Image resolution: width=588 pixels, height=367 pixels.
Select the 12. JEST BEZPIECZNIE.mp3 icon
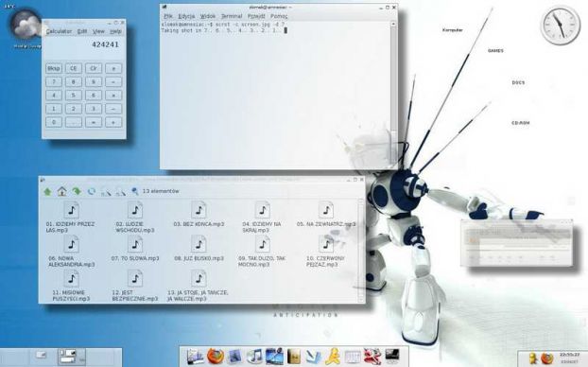click(x=135, y=278)
